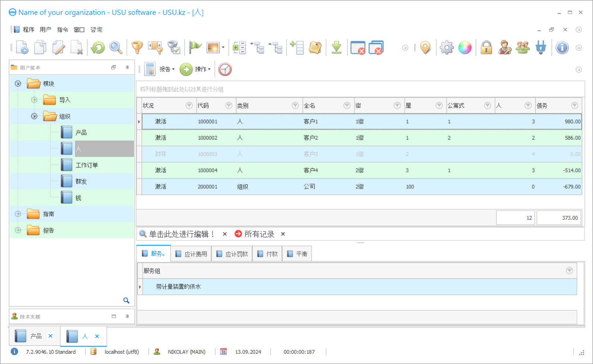Expand the 导入 tree folder
This screenshot has width=593, height=364.
[x=34, y=100]
